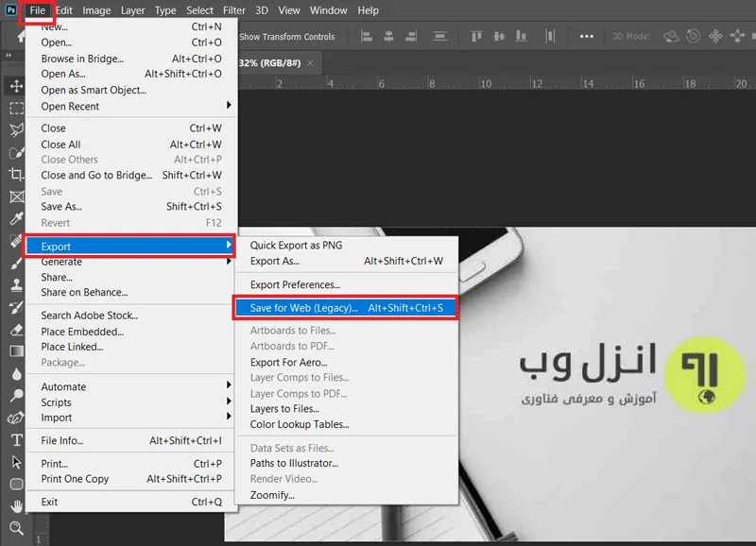Click the Align right edges icon
The width and height of the screenshot is (756, 546).
[x=411, y=36]
